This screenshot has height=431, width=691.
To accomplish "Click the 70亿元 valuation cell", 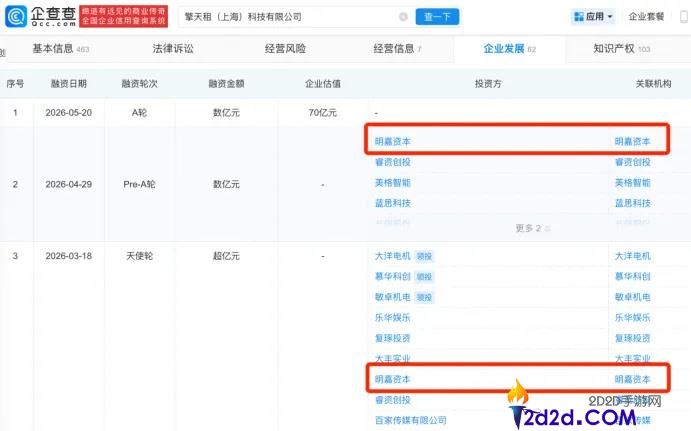I will point(323,113).
